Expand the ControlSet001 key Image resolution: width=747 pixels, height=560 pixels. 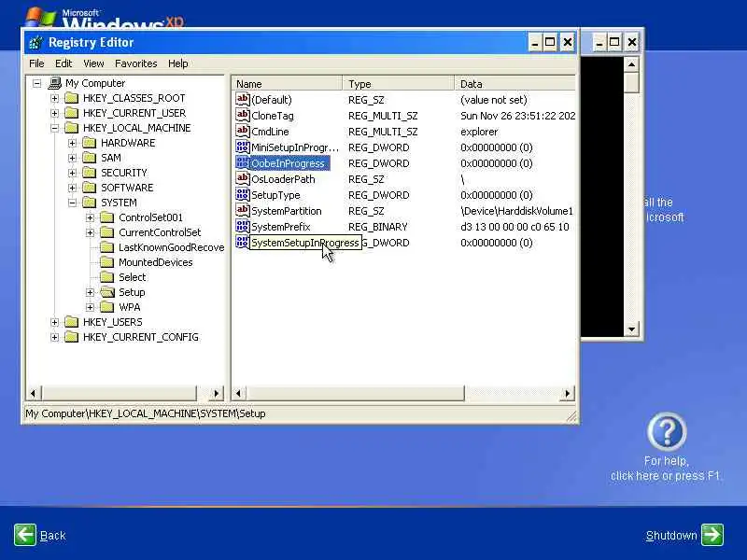[90, 218]
